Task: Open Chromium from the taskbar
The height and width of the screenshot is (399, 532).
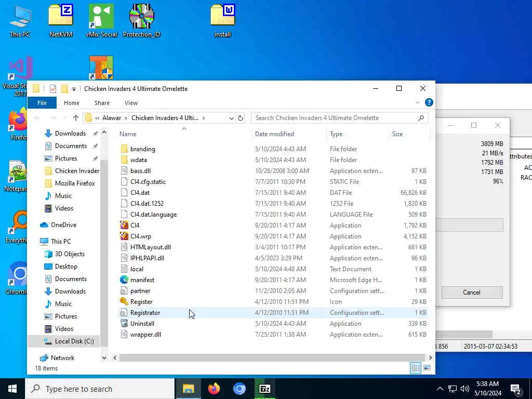Action: coord(239,389)
